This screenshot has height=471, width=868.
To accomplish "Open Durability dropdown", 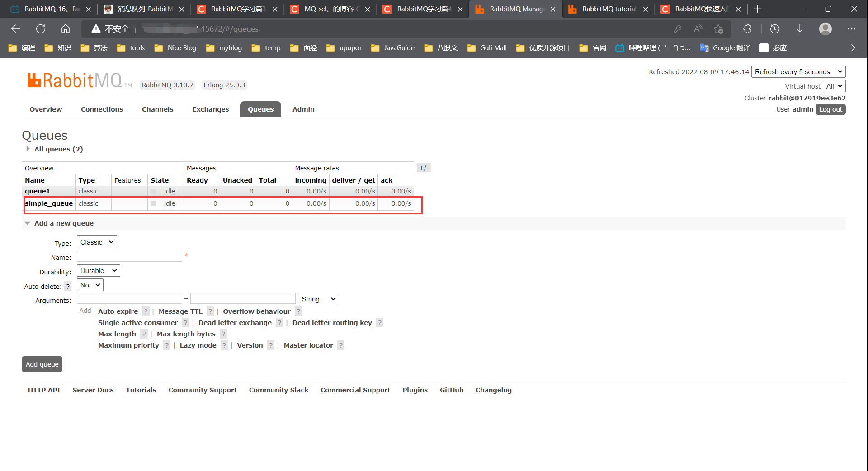I will tap(99, 271).
